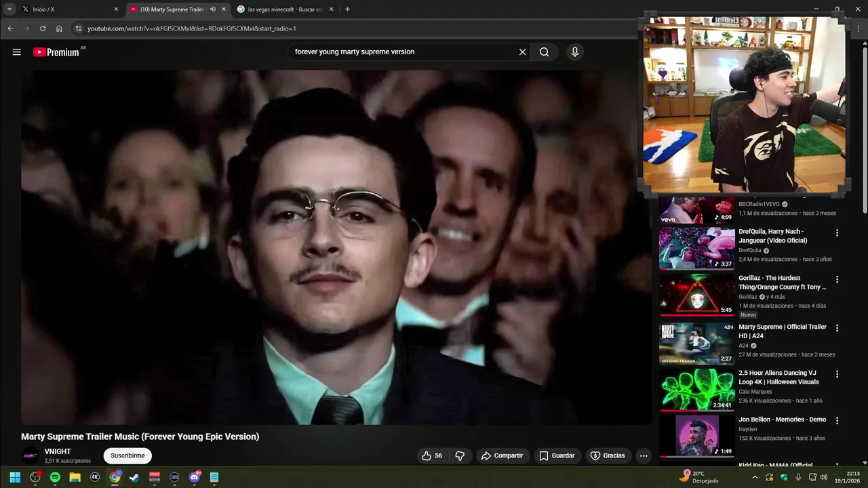This screenshot has width=868, height=488.
Task: Run search with the magnifier button
Action: (545, 52)
